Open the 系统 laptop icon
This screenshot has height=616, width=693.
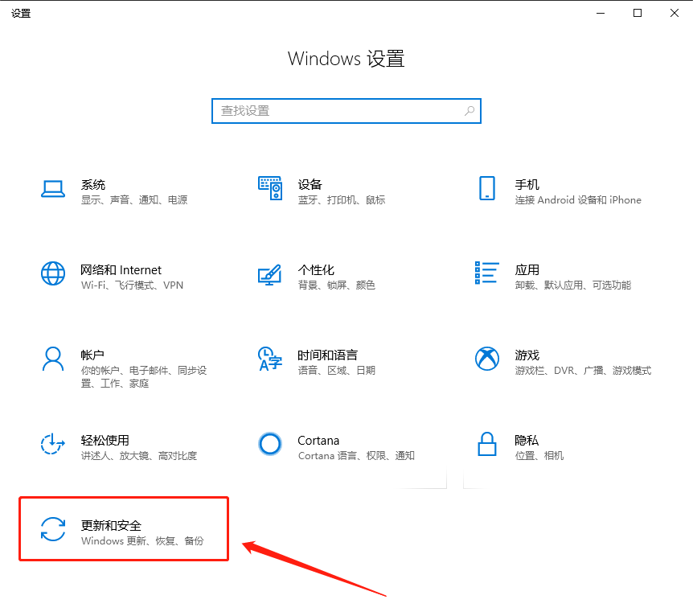pos(53,189)
